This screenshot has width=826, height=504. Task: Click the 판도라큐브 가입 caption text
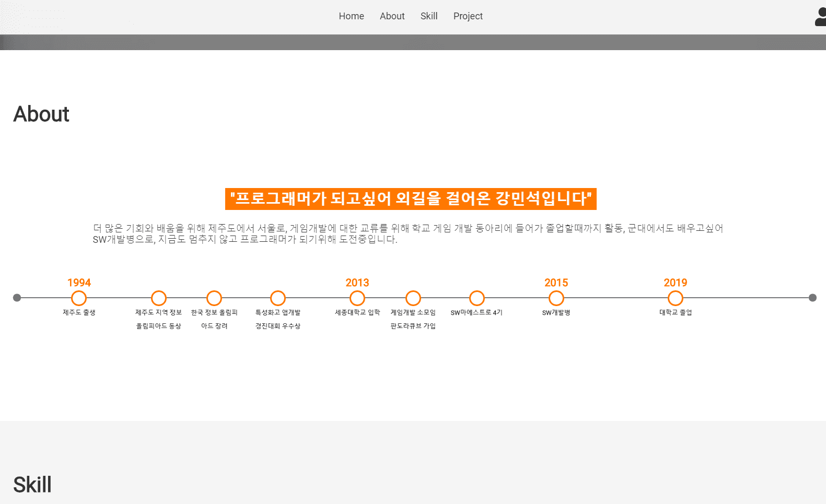[413, 326]
